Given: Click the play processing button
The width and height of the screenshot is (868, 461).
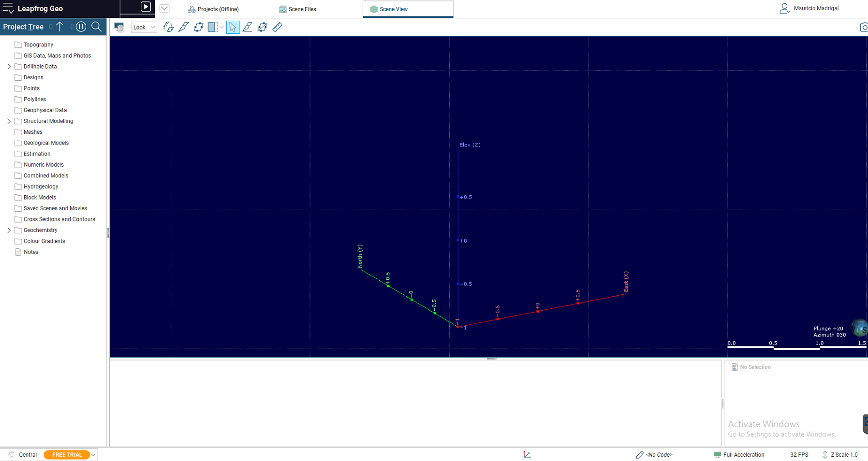Looking at the screenshot, I should point(146,7).
